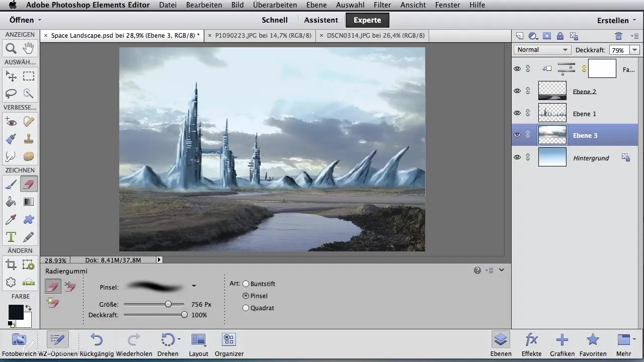644x362 pixels.
Task: Swap foreground and background colors
Action: pos(29,308)
